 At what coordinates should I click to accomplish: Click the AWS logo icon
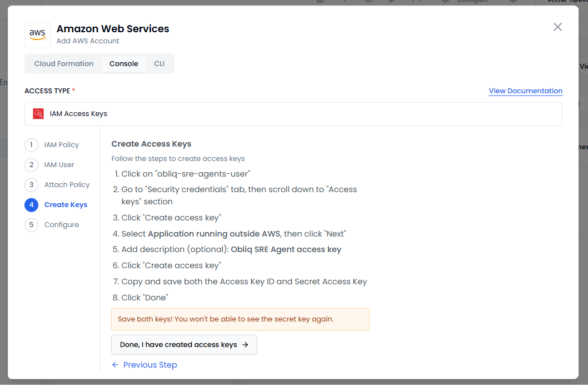pos(38,35)
